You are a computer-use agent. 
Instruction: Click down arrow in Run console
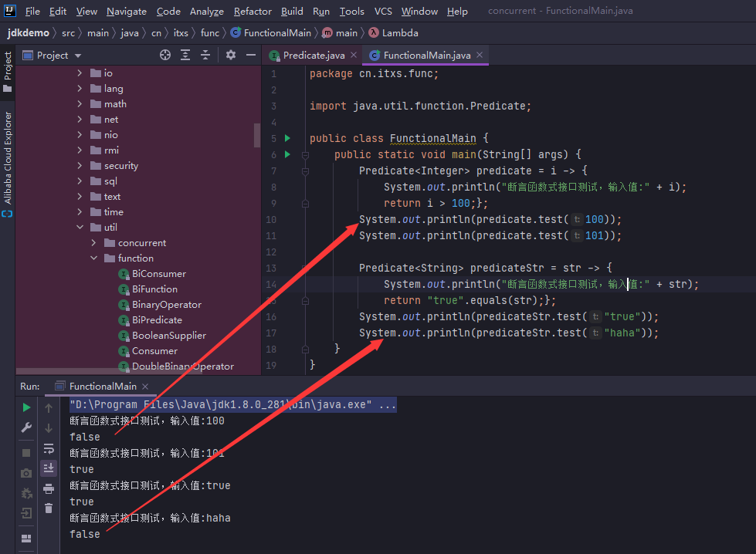(x=49, y=427)
